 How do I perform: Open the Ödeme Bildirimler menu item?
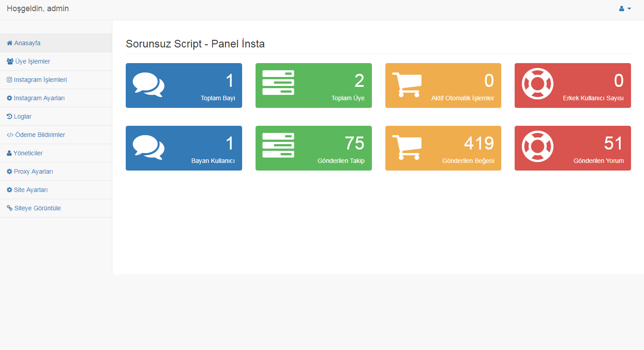tap(56, 135)
